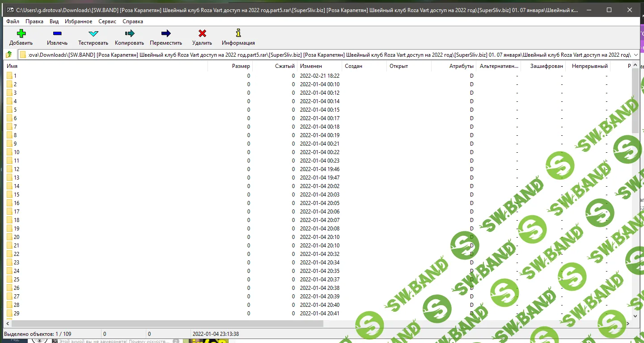Select the Переместить toolbar icon
The width and height of the screenshot is (644, 343).
click(x=166, y=33)
